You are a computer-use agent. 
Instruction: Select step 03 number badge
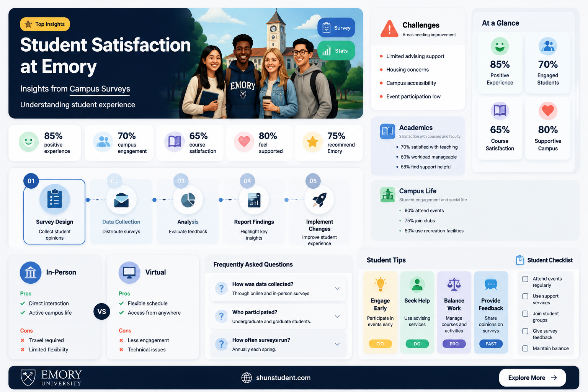click(x=181, y=181)
